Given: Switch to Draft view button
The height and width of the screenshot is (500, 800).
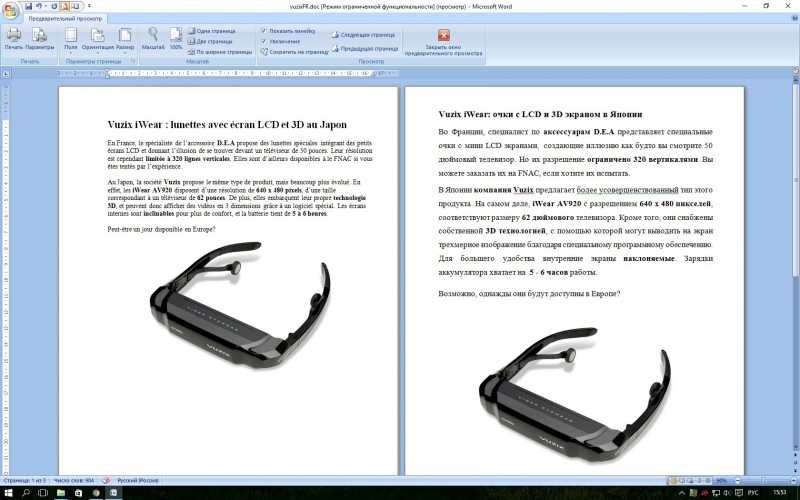Looking at the screenshot, I should pyautogui.click(x=708, y=481).
